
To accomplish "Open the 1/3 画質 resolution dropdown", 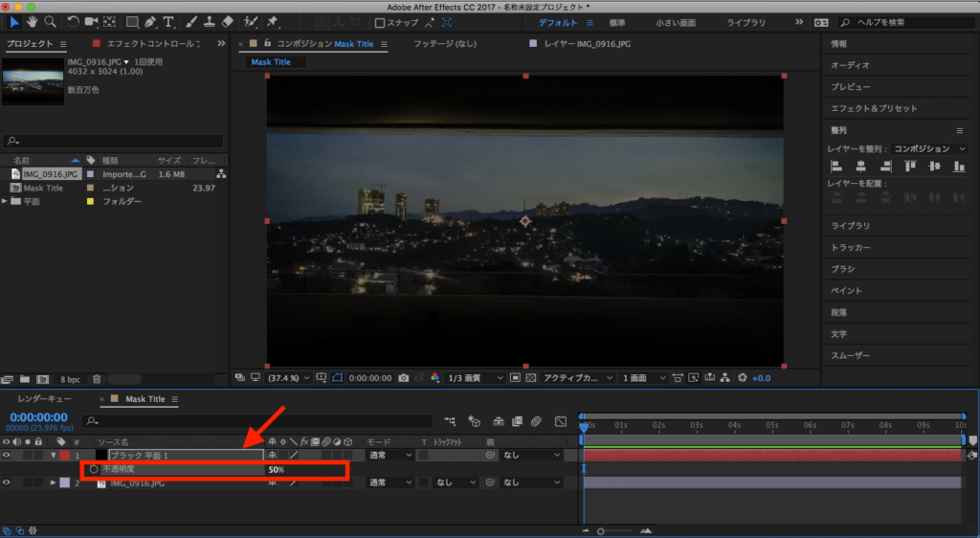I will [477, 378].
